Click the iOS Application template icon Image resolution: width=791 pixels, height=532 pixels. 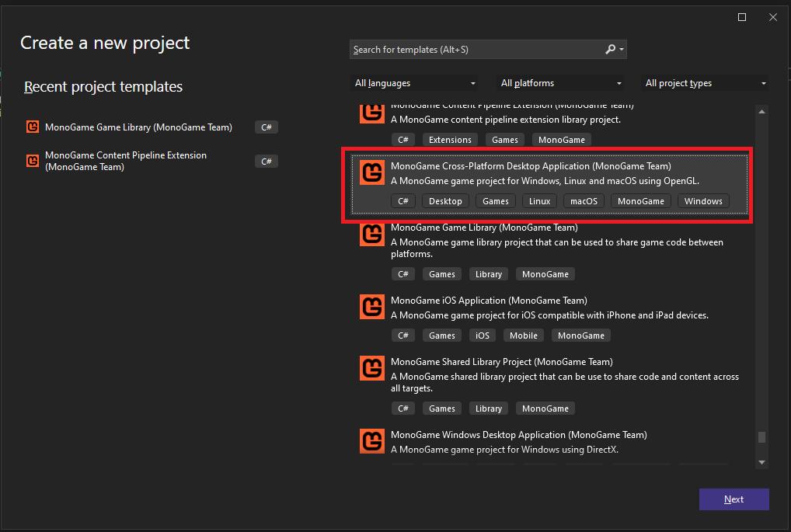click(x=371, y=307)
